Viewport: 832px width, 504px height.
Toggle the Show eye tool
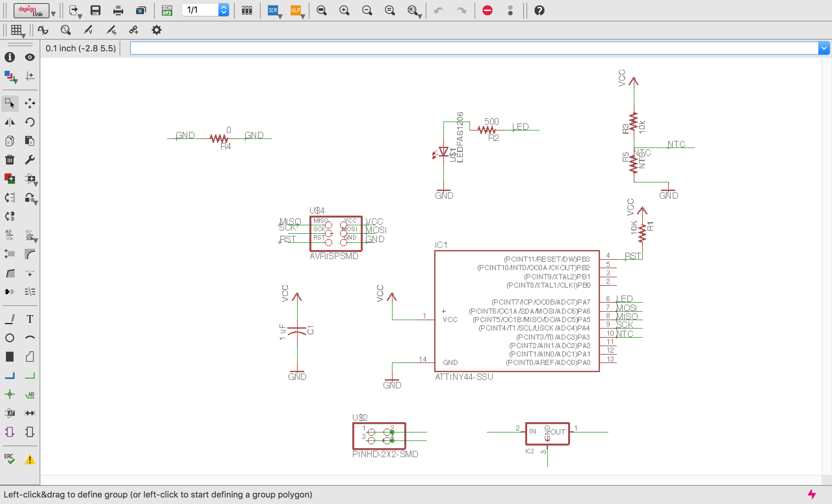[x=30, y=57]
